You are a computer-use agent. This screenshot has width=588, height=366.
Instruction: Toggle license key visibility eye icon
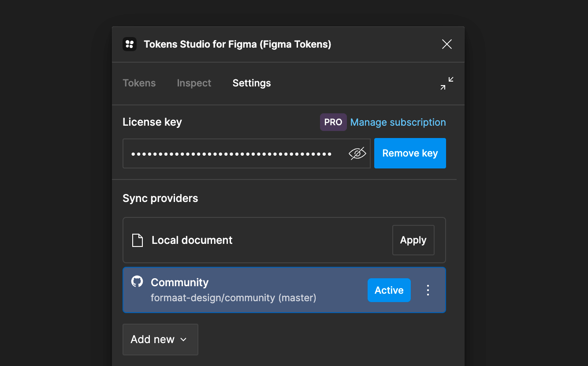click(357, 153)
